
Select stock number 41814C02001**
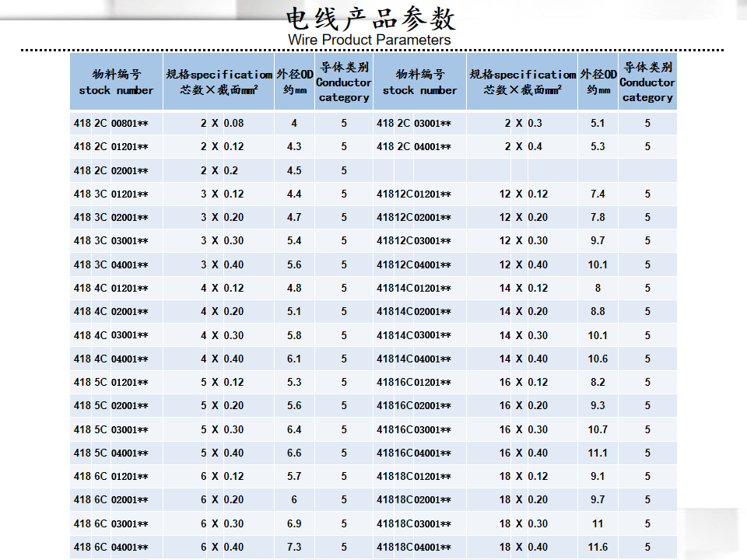pyautogui.click(x=414, y=312)
